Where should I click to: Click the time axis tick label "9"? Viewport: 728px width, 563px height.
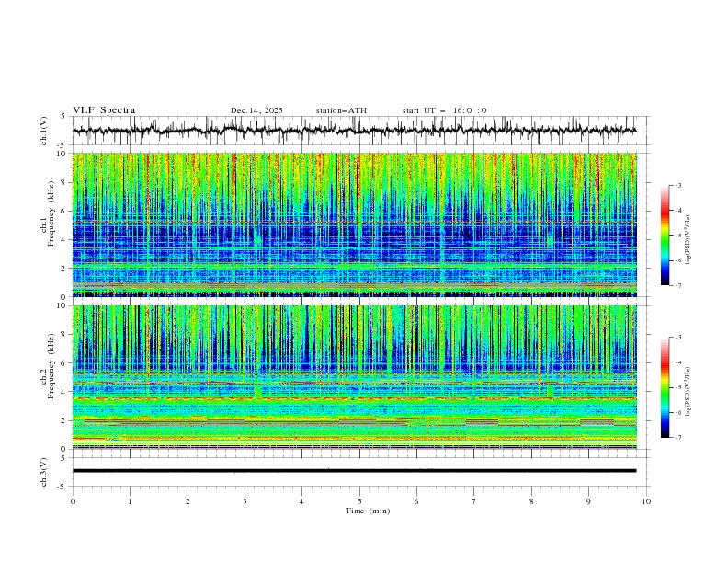[588, 501]
